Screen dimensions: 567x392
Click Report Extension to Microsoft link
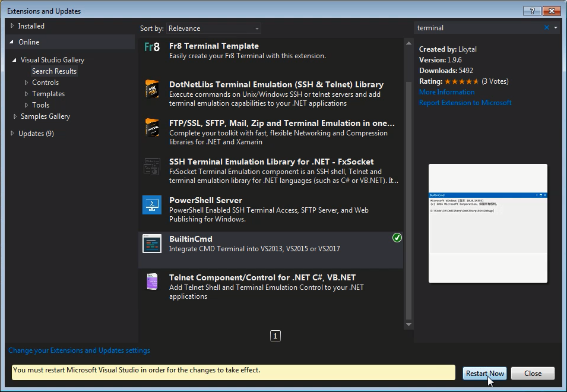click(465, 103)
